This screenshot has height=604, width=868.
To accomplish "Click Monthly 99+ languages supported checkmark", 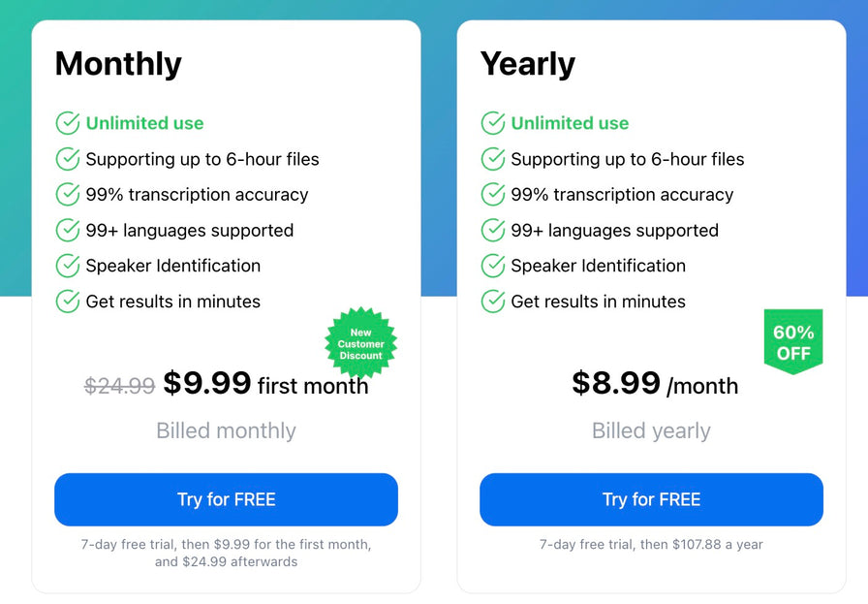I will pos(68,230).
